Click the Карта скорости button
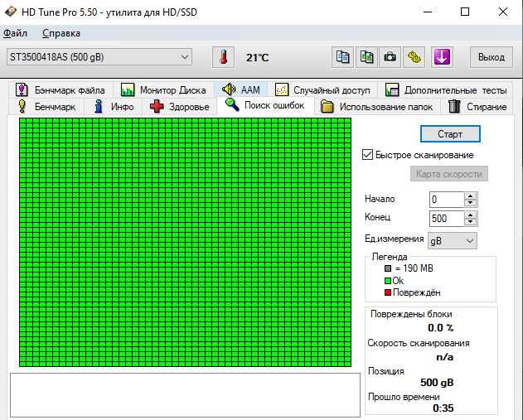 (x=449, y=174)
